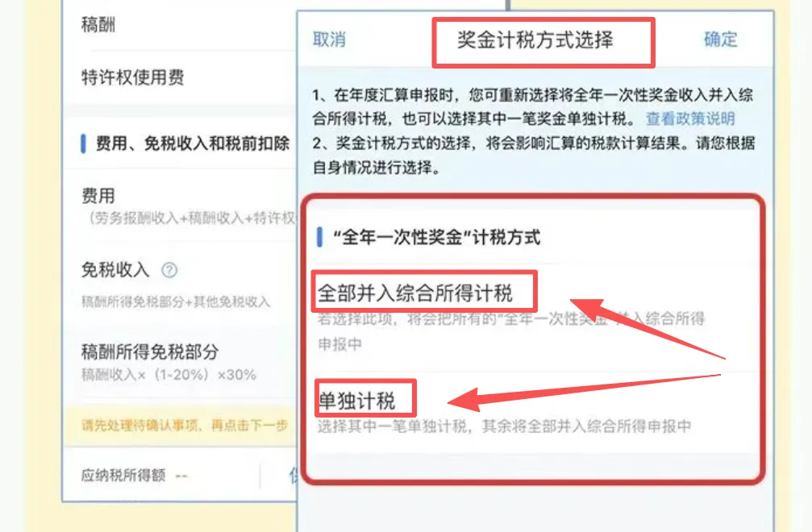The image size is (812, 532).
Task: Click the first instruction paragraph about 年度汇算申报
Action: tap(533, 107)
